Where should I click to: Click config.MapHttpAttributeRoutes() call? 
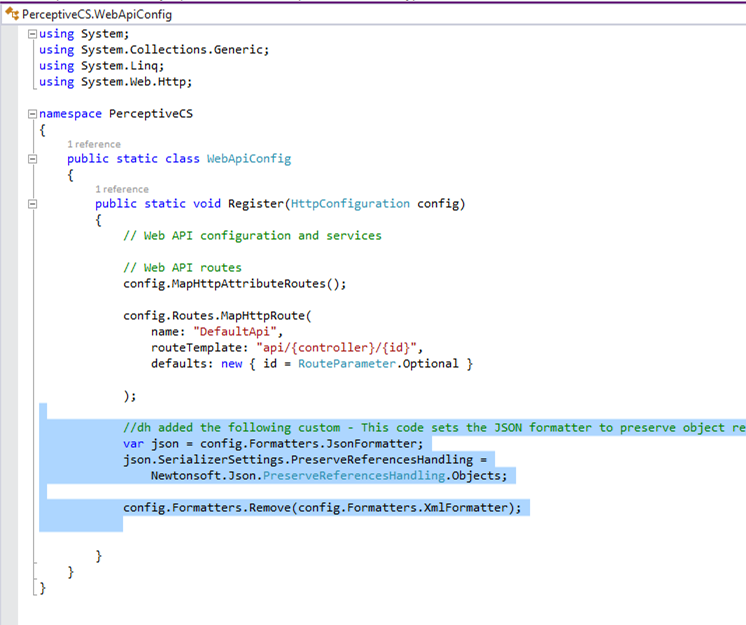click(x=235, y=283)
